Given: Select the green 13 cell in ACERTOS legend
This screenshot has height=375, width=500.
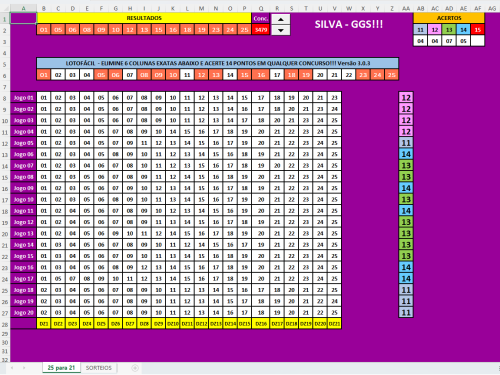Looking at the screenshot, I should tap(449, 30).
